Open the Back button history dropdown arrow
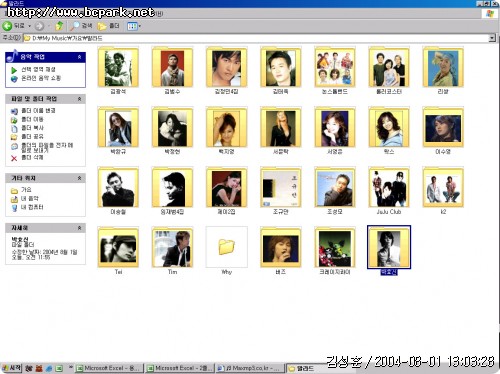The height and width of the screenshot is (374, 500). point(29,26)
